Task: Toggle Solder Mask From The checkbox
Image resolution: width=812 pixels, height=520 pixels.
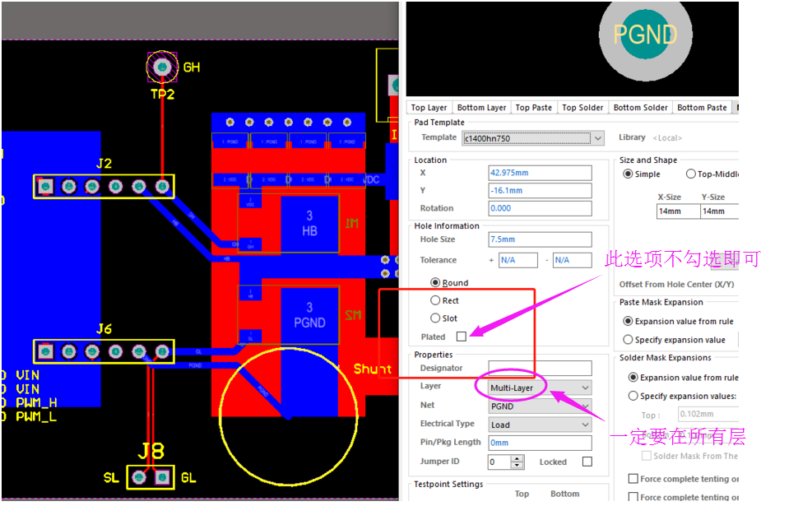Action: click(647, 456)
